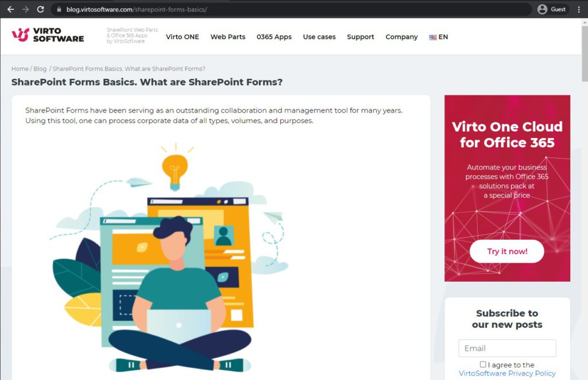Open the Guest profile avatar
The height and width of the screenshot is (380, 588).
542,9
